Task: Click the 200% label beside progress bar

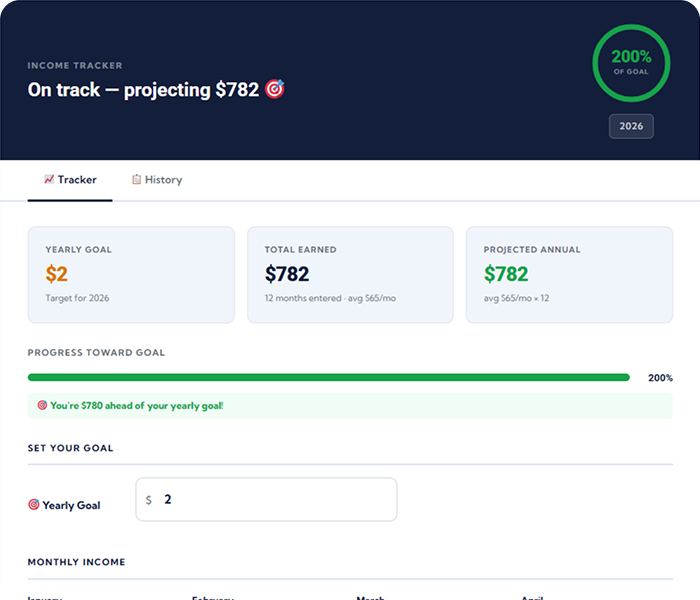Action: coord(660,378)
